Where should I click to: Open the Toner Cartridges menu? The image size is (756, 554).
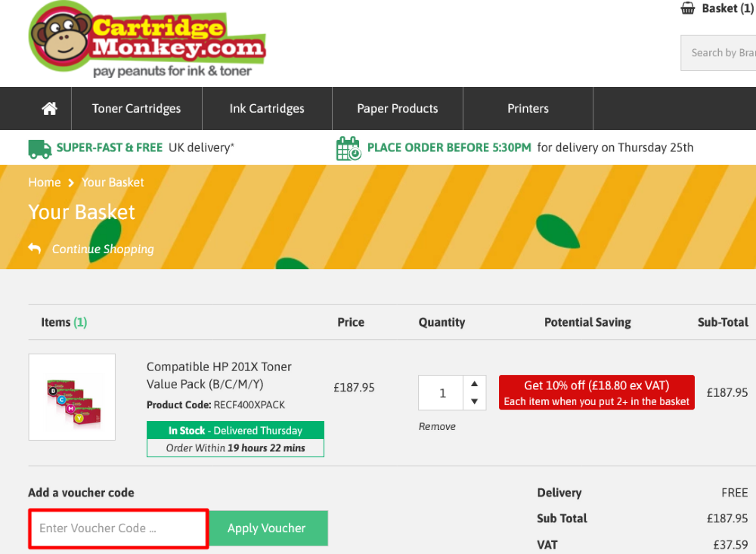point(136,109)
